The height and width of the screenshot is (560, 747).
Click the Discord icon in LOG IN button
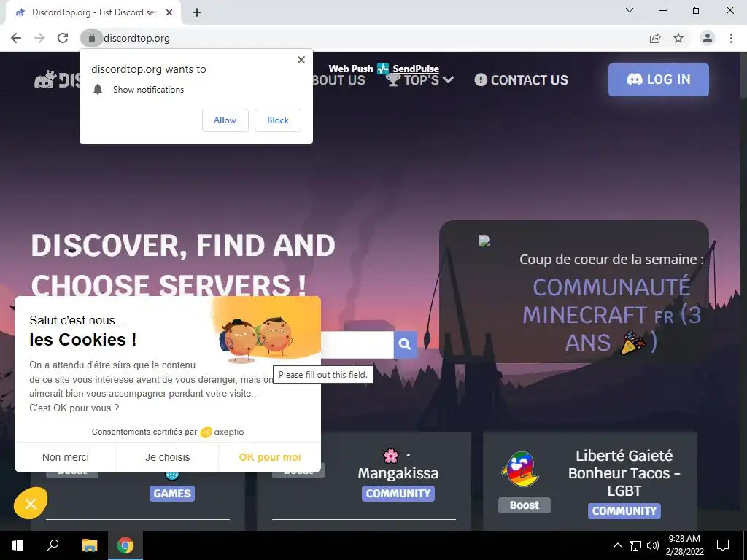635,79
